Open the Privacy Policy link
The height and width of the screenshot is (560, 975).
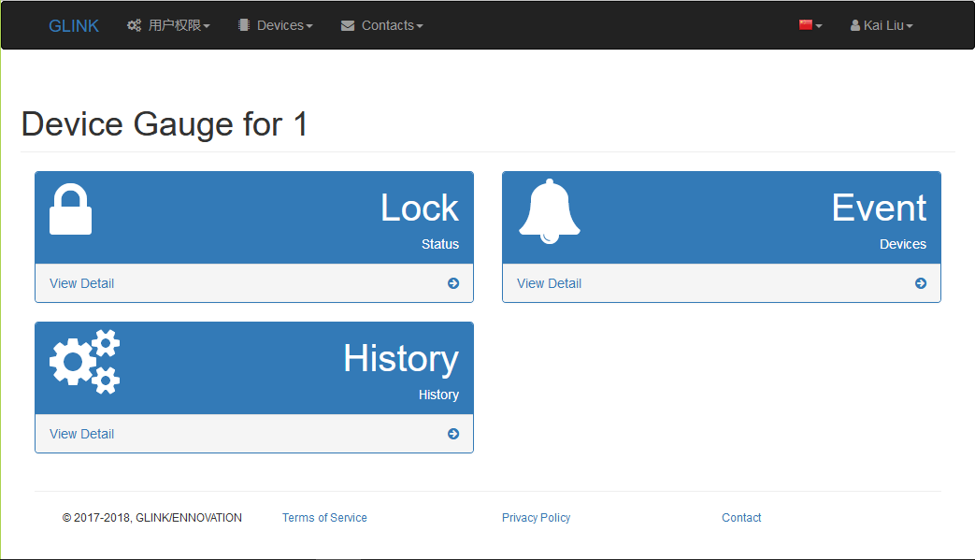(x=536, y=518)
